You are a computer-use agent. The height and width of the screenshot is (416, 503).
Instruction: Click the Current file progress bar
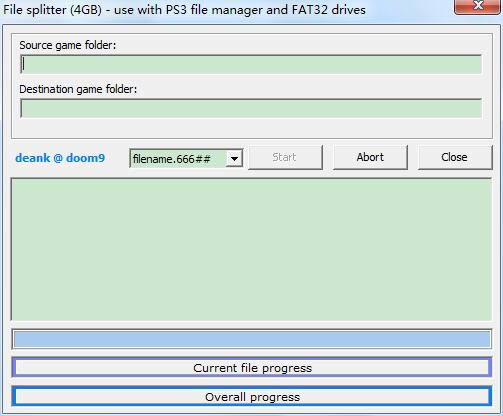[252, 368]
